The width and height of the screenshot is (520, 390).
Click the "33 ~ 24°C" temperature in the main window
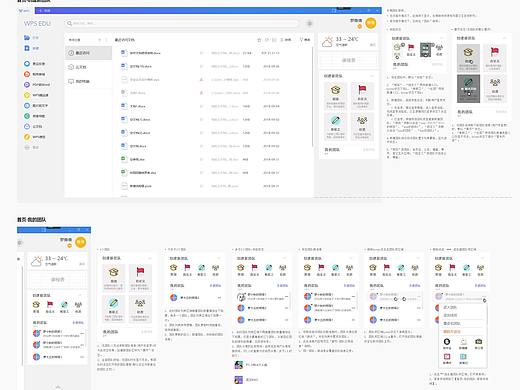pyautogui.click(x=347, y=39)
